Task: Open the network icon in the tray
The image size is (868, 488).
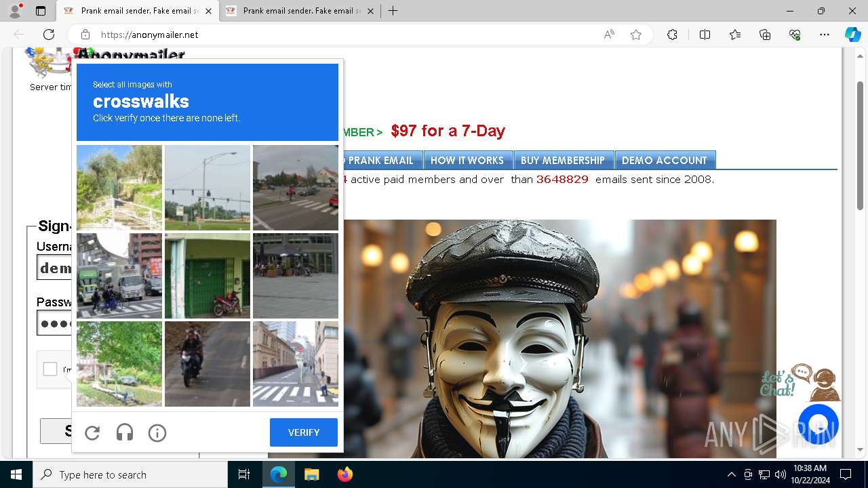Action: [764, 474]
